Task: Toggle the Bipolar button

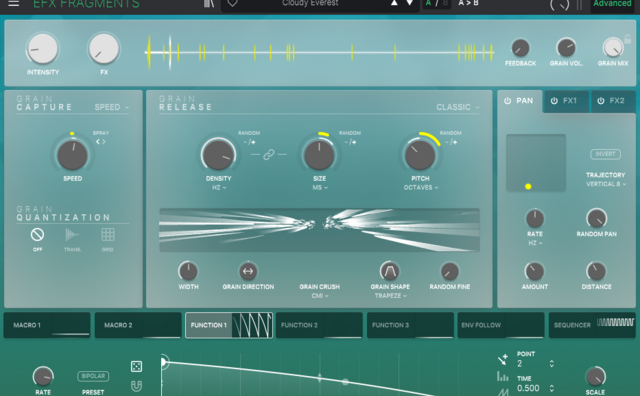Action: (93, 376)
